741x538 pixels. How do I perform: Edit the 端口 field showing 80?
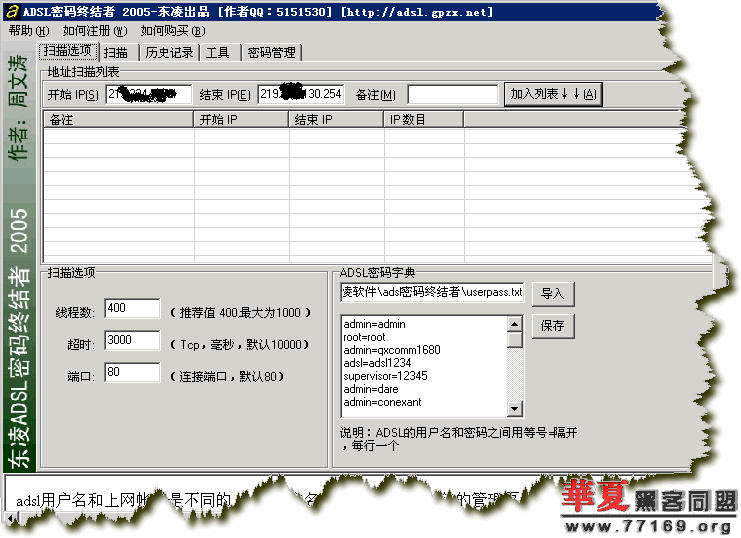132,372
